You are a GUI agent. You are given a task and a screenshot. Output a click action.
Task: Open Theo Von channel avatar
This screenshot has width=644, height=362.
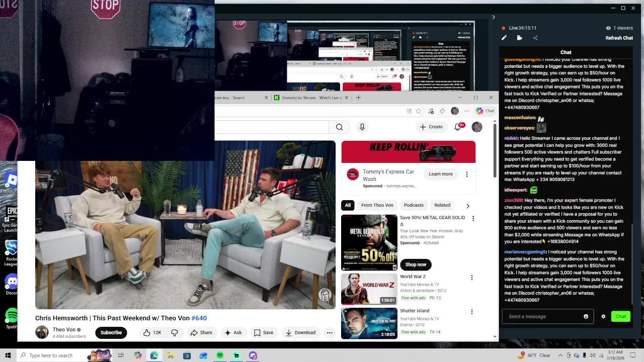[x=42, y=332]
